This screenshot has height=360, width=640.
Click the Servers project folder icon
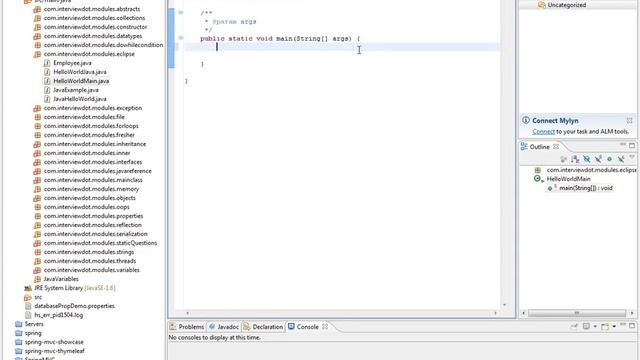point(18,324)
